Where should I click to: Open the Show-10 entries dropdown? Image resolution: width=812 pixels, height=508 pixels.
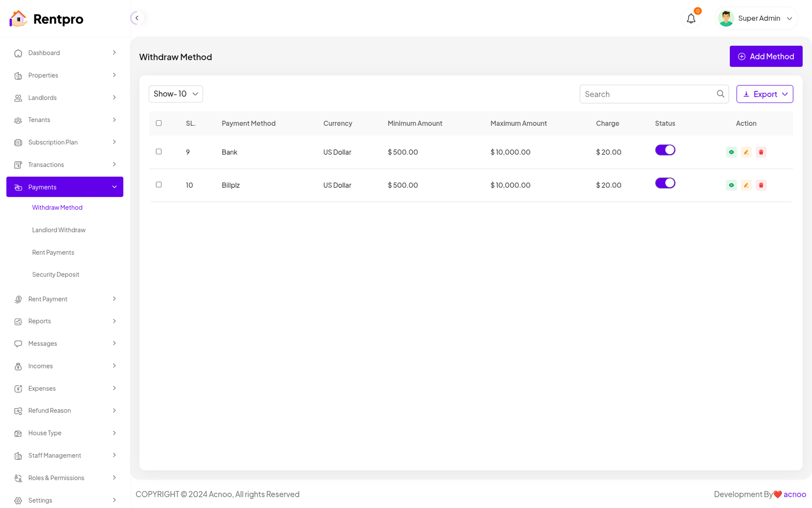[x=176, y=94]
